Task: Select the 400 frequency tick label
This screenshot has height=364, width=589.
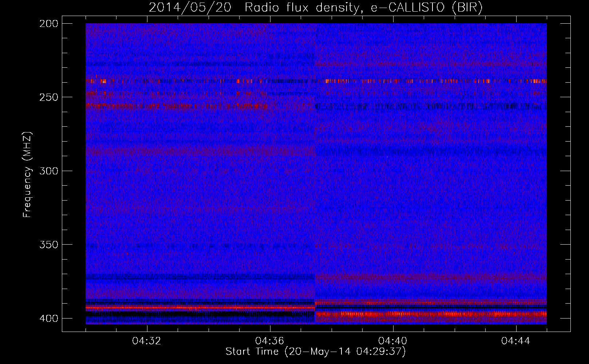Action: (48, 318)
